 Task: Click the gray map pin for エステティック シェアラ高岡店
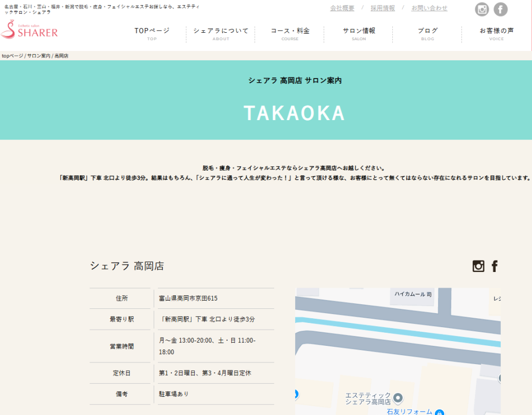tap(398, 398)
